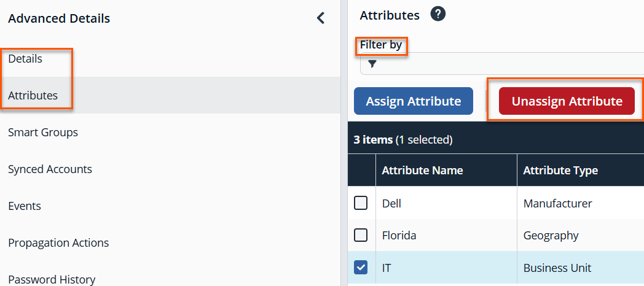Select Attributes in the sidebar
The height and width of the screenshot is (286, 644).
pos(33,96)
